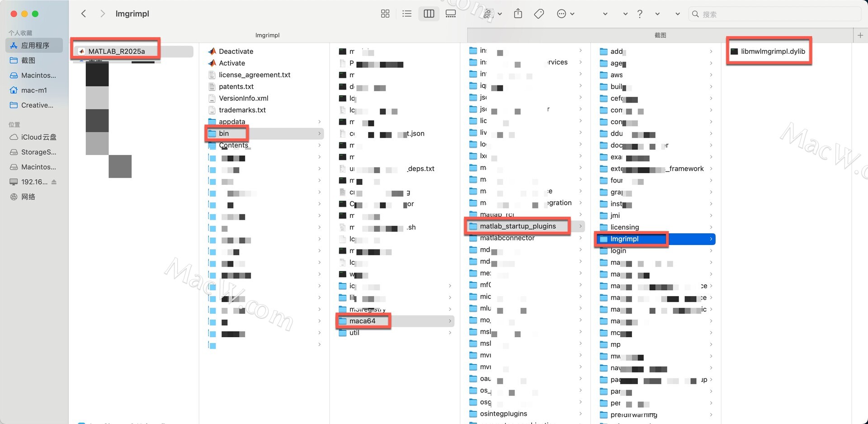Eject the 192.16... network volume
The image size is (868, 424).
(x=54, y=182)
